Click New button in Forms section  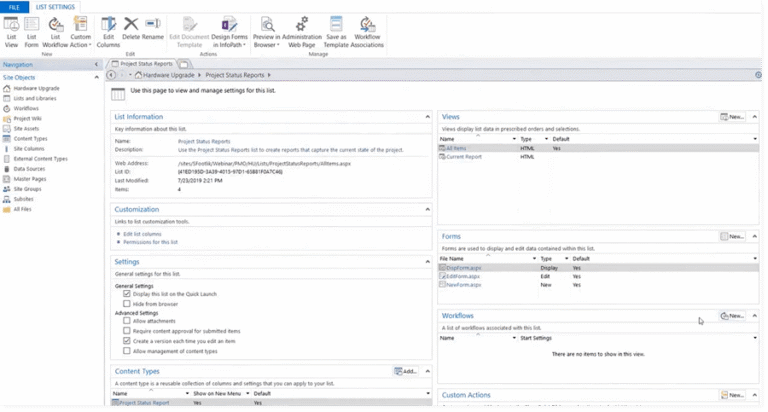(x=732, y=236)
